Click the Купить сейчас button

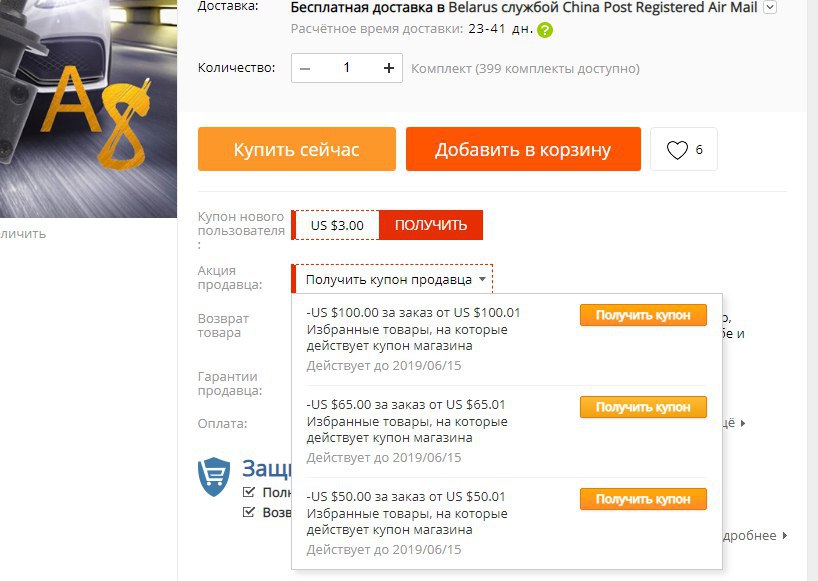pos(297,149)
